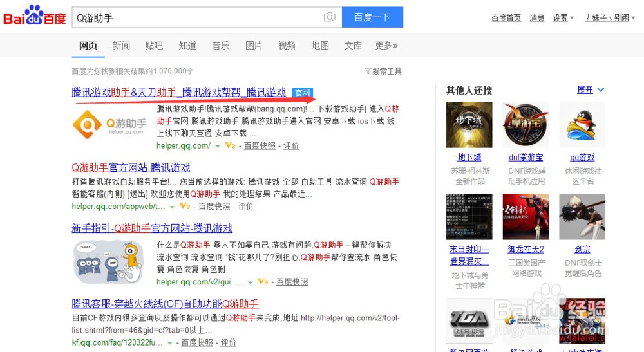The height and width of the screenshot is (352, 644).
Task: Click TGA logo thumbnail
Action: coord(469,321)
